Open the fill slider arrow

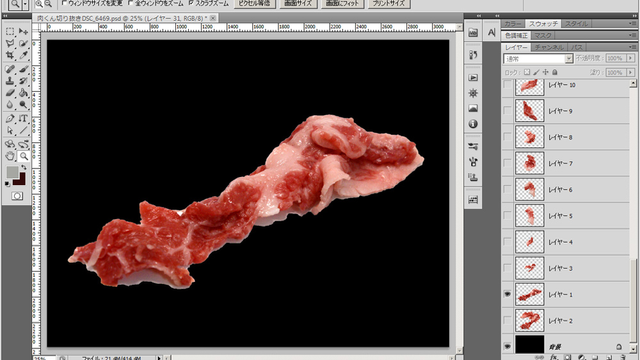click(631, 72)
